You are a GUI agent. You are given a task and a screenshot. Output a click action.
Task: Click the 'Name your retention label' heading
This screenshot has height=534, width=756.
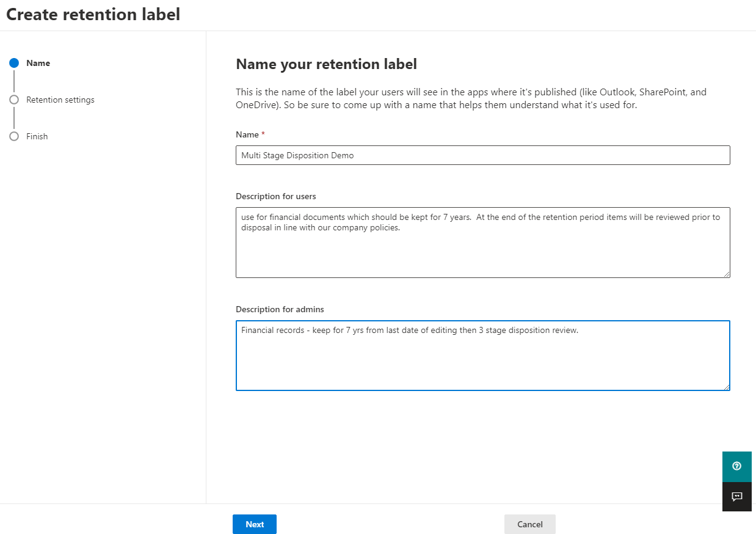[x=326, y=64]
